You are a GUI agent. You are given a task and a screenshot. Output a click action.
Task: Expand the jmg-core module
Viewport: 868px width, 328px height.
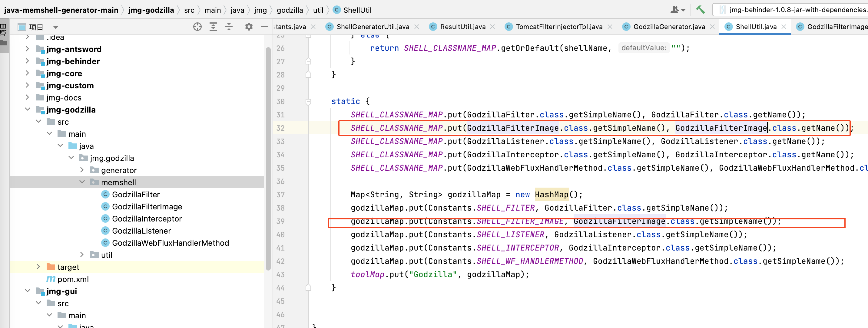pyautogui.click(x=28, y=74)
